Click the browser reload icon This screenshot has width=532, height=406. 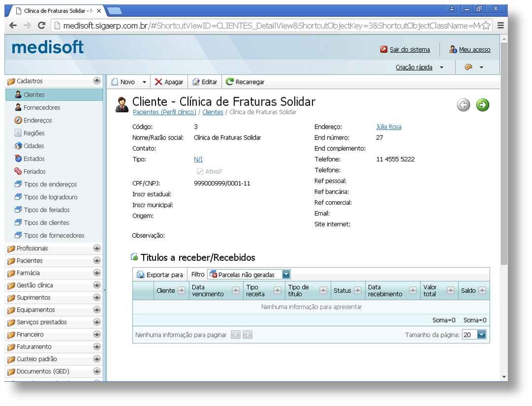[41, 26]
